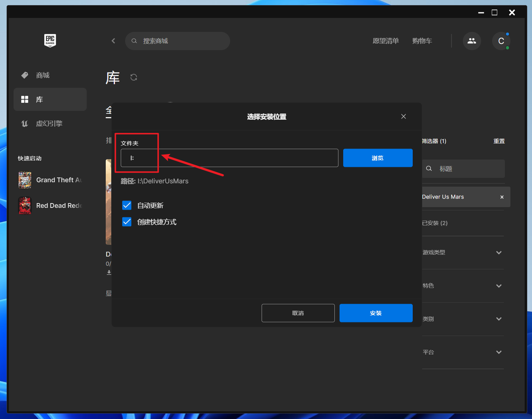Click the Deliver Us Mars filter tag
532x419 pixels.
point(466,197)
